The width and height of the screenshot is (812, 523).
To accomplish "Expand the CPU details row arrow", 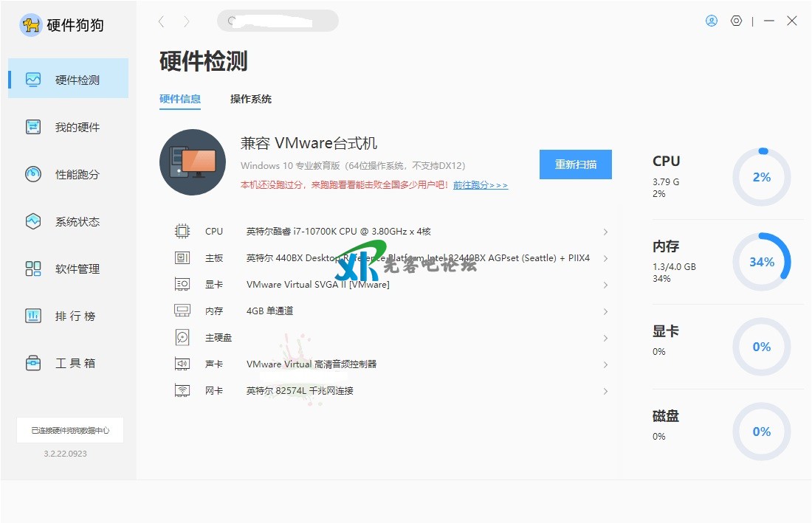I will (x=605, y=232).
